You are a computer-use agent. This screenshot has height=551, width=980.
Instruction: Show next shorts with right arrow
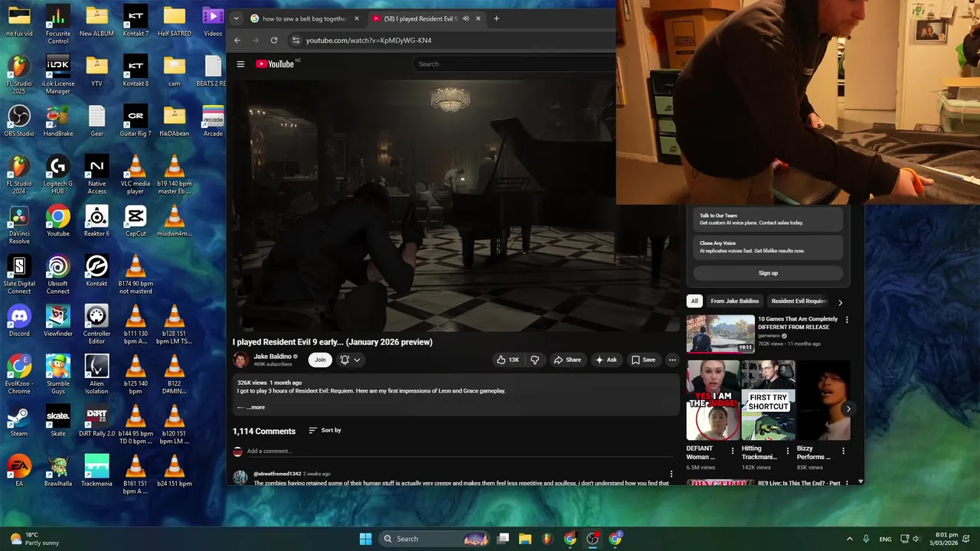coord(848,409)
